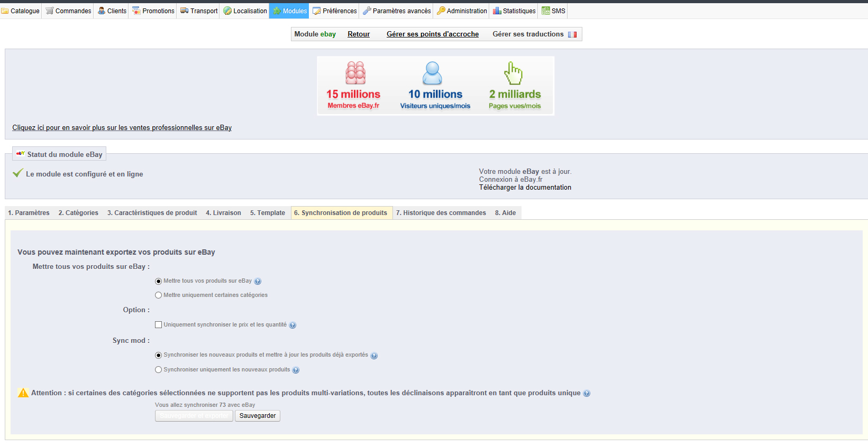Open the professional eBay sales info link
The image size is (868, 447).
(x=122, y=127)
